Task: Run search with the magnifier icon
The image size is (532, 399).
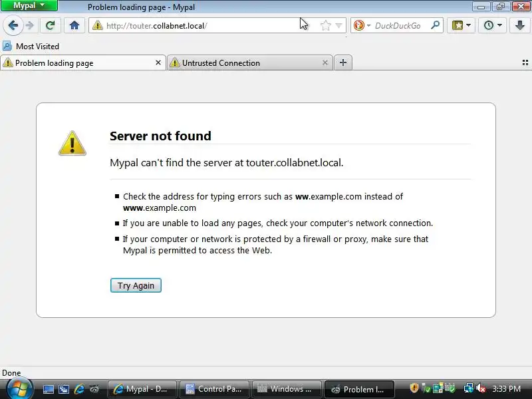Action: 435,25
